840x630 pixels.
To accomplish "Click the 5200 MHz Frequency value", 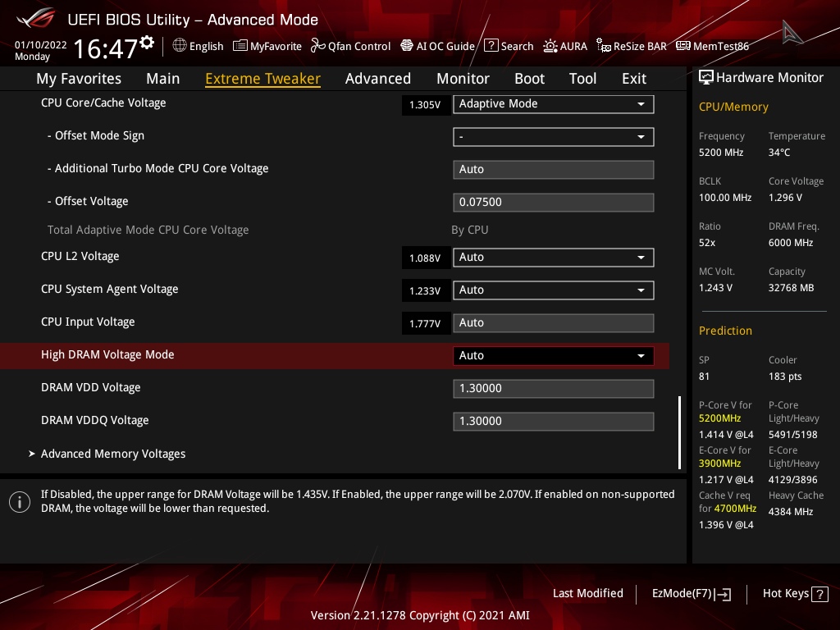I will (x=721, y=153).
